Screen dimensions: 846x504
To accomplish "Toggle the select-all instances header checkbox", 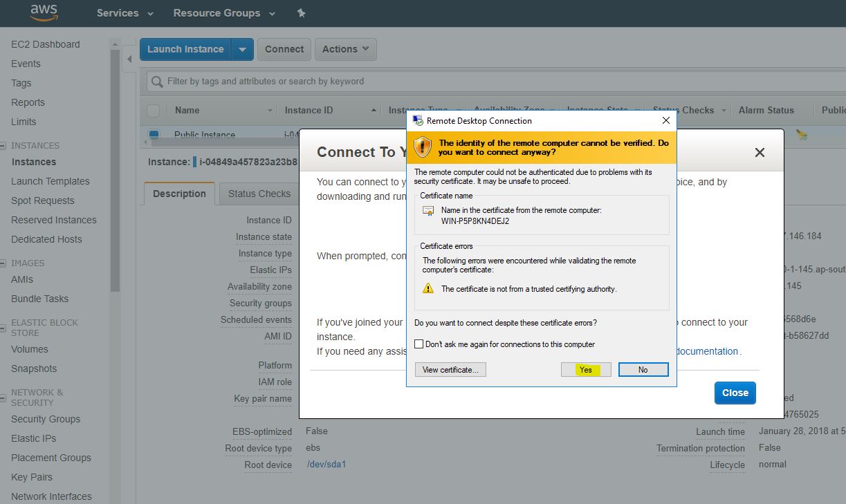I will [154, 111].
